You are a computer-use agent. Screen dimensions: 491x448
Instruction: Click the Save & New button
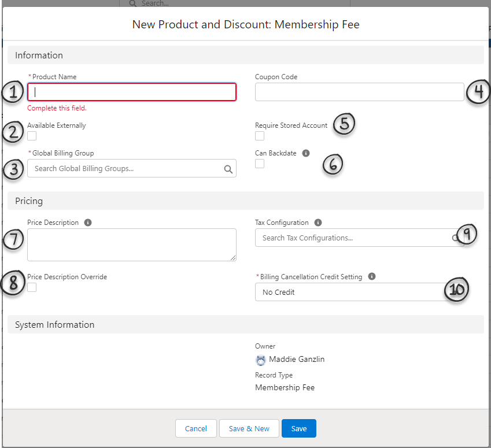coord(249,428)
